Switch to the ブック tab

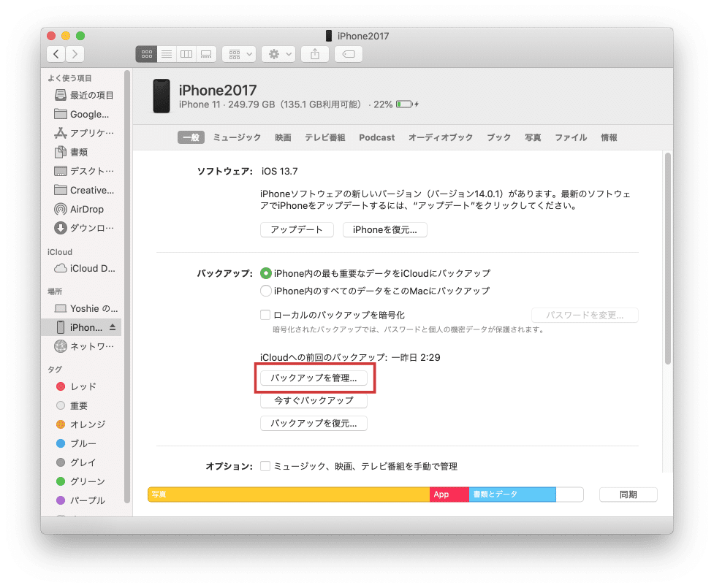[498, 137]
